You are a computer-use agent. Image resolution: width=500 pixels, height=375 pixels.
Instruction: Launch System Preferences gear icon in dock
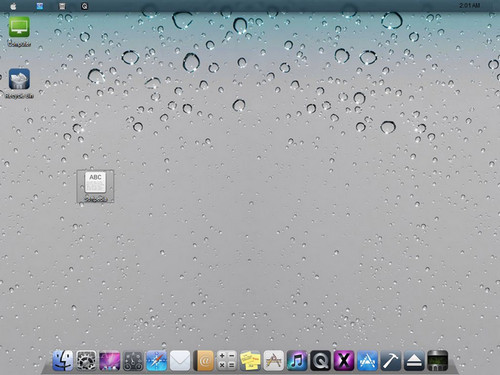coord(86,360)
